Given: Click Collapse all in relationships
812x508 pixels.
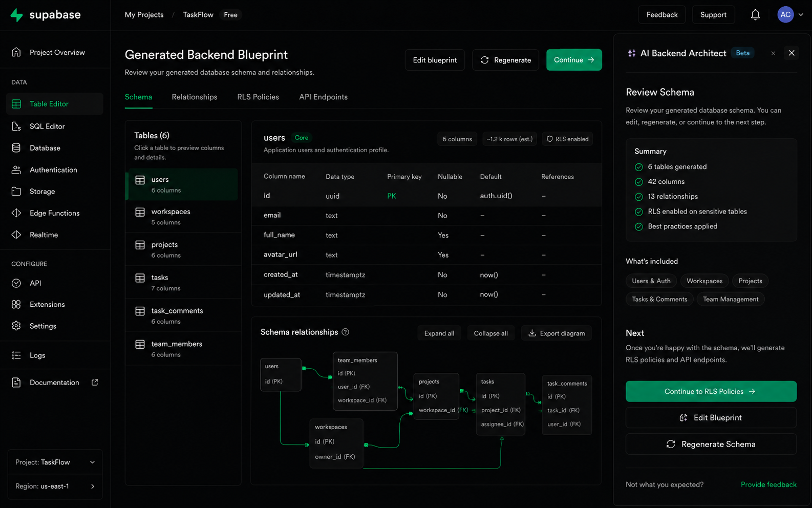Looking at the screenshot, I should (x=491, y=333).
